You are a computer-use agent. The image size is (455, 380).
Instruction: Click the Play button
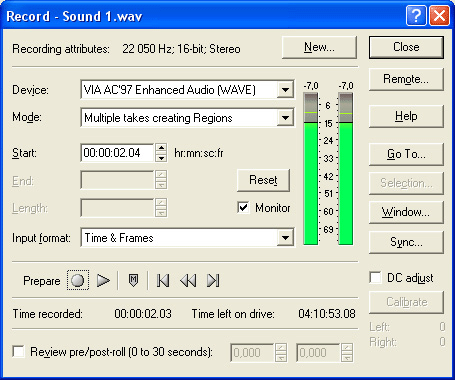tap(103, 280)
